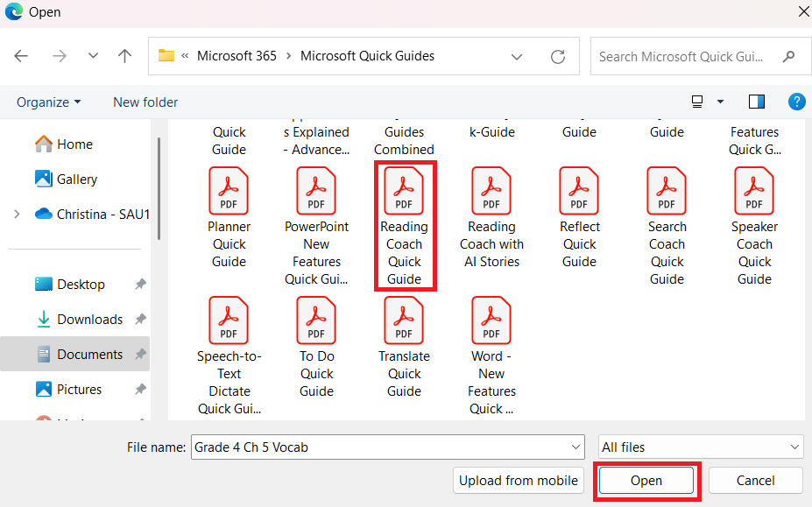Click the pin icon beside Pictures

(140, 389)
